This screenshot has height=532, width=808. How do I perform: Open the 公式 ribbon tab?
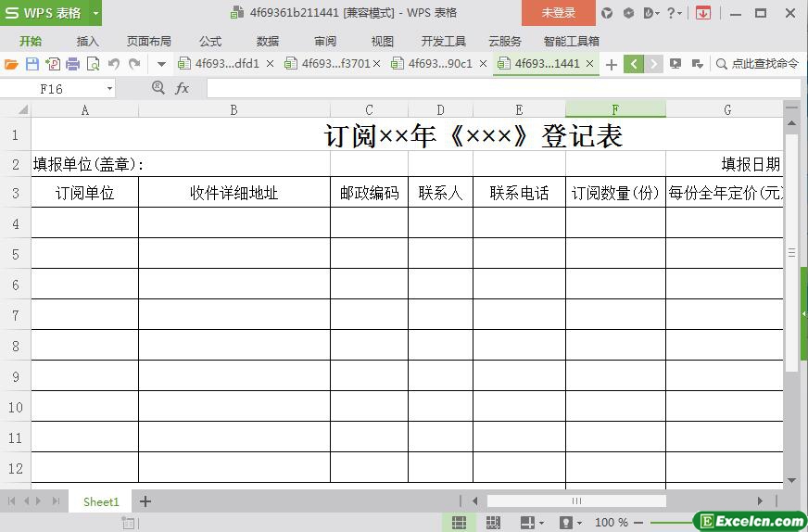[210, 41]
